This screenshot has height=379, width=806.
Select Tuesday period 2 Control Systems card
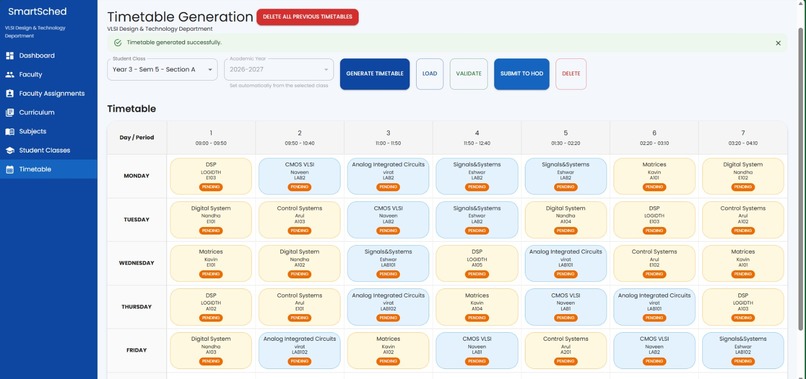(299, 220)
